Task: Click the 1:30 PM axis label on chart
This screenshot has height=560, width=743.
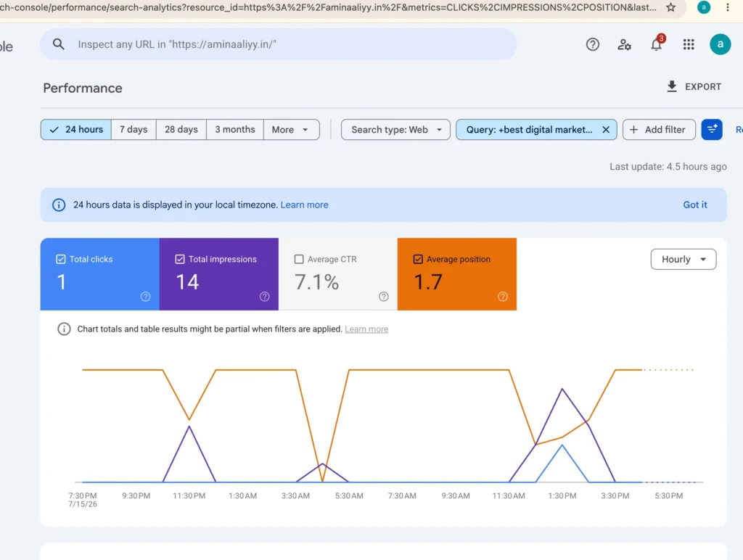Action: click(562, 495)
